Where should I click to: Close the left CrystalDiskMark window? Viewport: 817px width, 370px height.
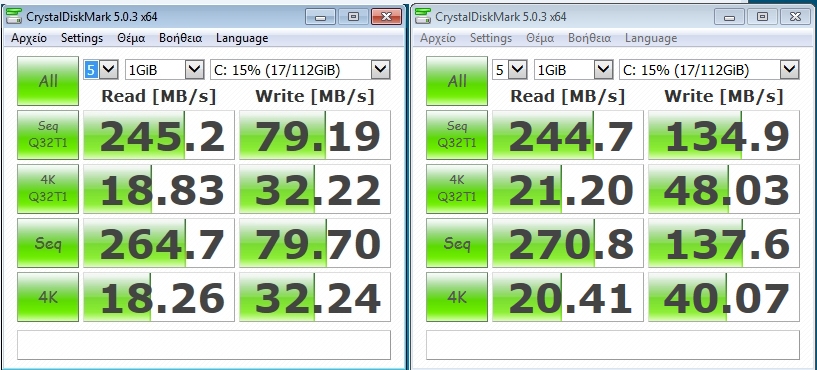386,17
